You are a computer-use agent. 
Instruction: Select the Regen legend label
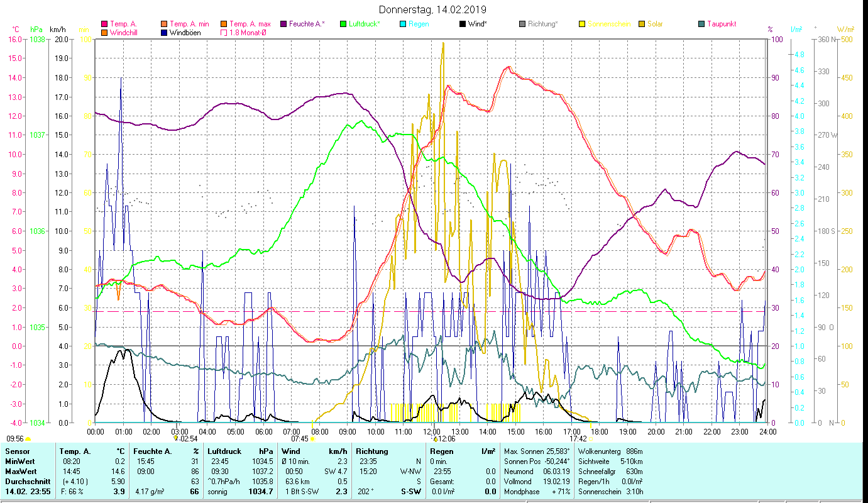pyautogui.click(x=419, y=24)
